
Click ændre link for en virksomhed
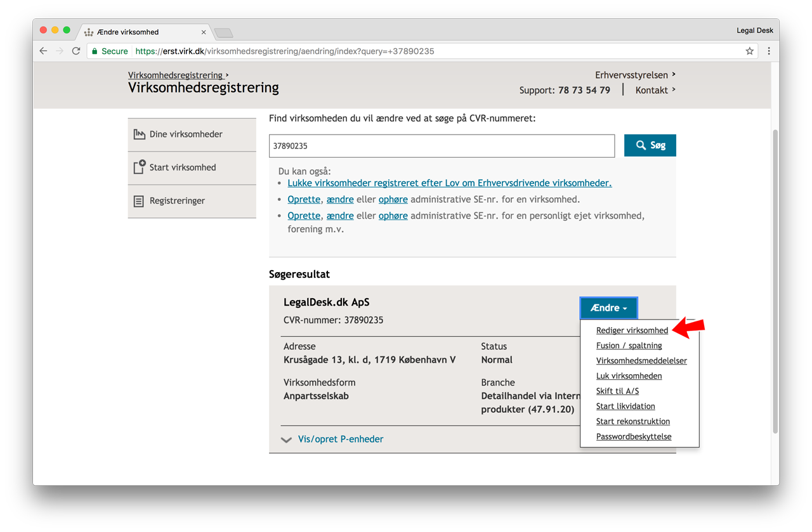coord(340,199)
